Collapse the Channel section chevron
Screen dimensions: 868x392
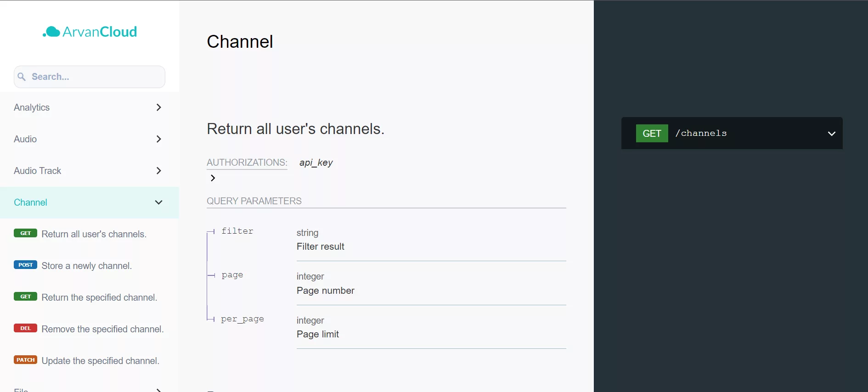pyautogui.click(x=158, y=202)
